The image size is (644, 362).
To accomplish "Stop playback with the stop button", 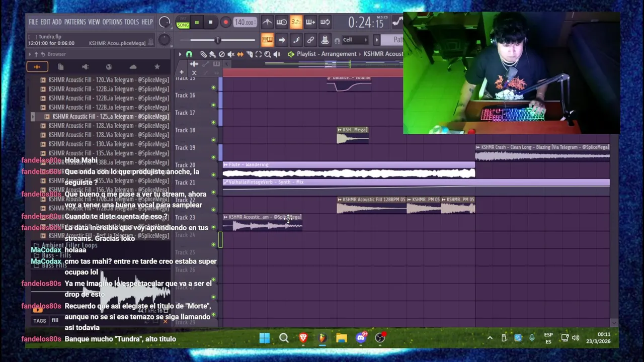I will [x=210, y=22].
